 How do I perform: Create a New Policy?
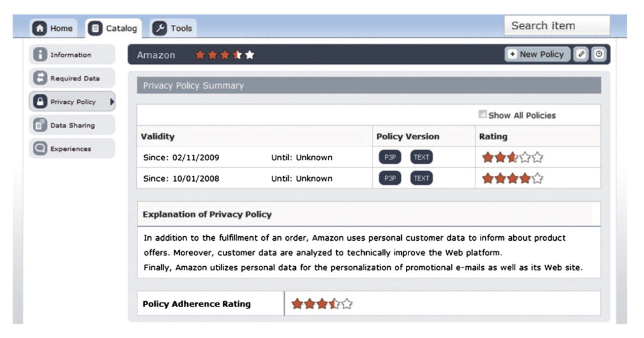(x=537, y=54)
